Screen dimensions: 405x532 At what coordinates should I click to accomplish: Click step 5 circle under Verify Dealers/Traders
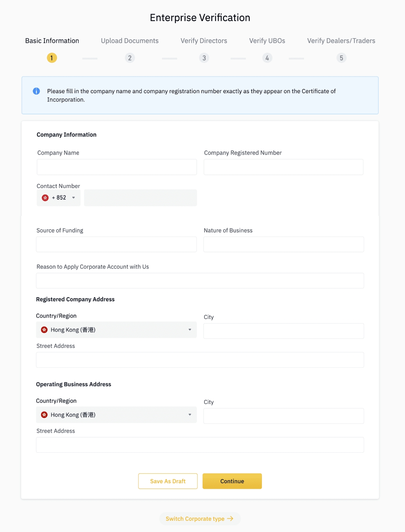[341, 58]
